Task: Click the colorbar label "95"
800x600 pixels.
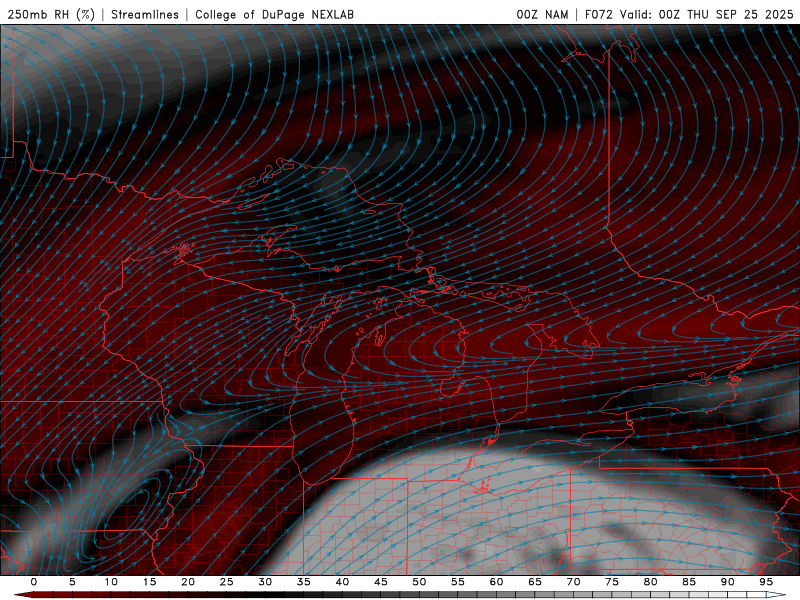Action: (765, 582)
